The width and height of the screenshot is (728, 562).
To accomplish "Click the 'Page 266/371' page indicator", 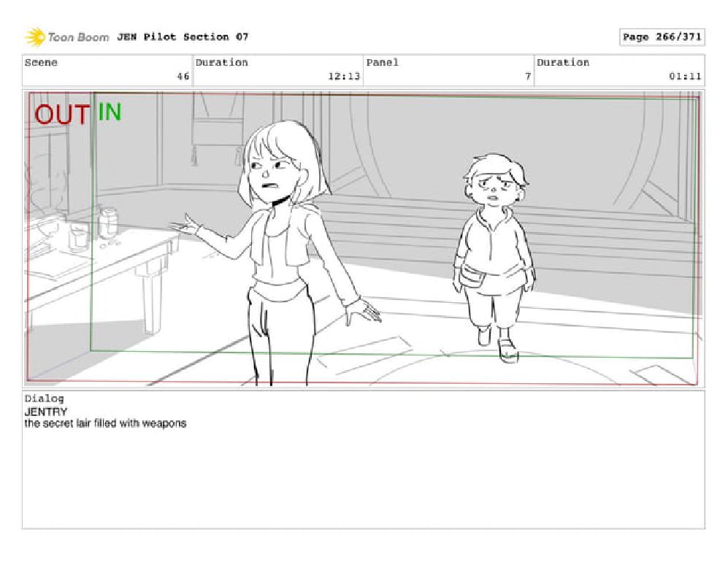I will 662,36.
